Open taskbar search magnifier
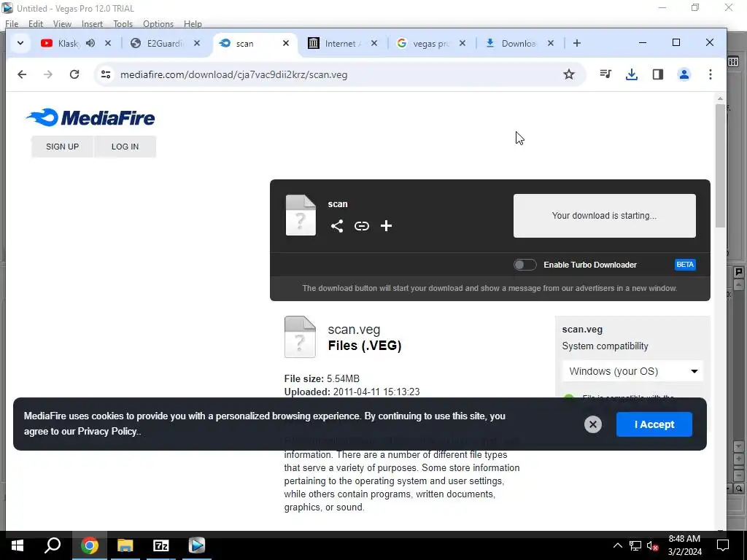 click(x=53, y=545)
